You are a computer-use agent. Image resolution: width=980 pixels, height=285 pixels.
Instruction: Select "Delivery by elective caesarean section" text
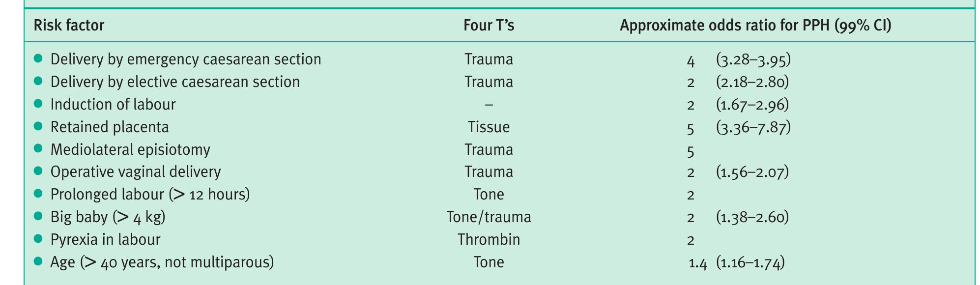[x=175, y=82]
